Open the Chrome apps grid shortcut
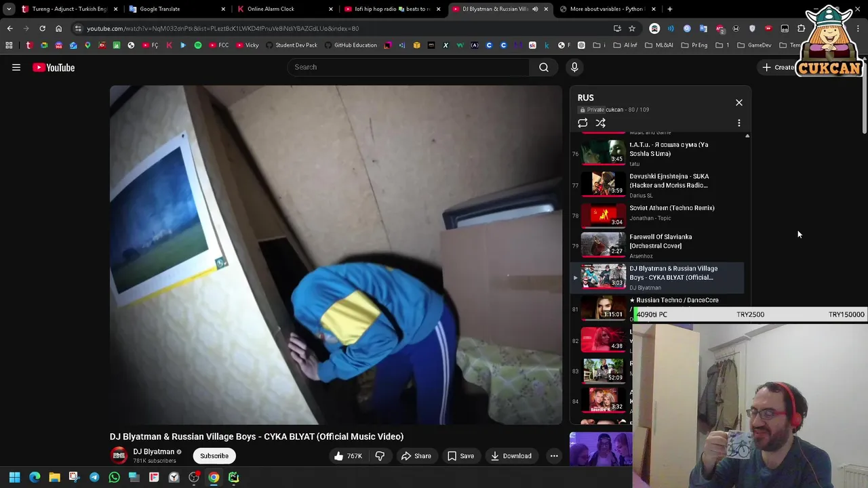This screenshot has height=488, width=868. (x=9, y=45)
